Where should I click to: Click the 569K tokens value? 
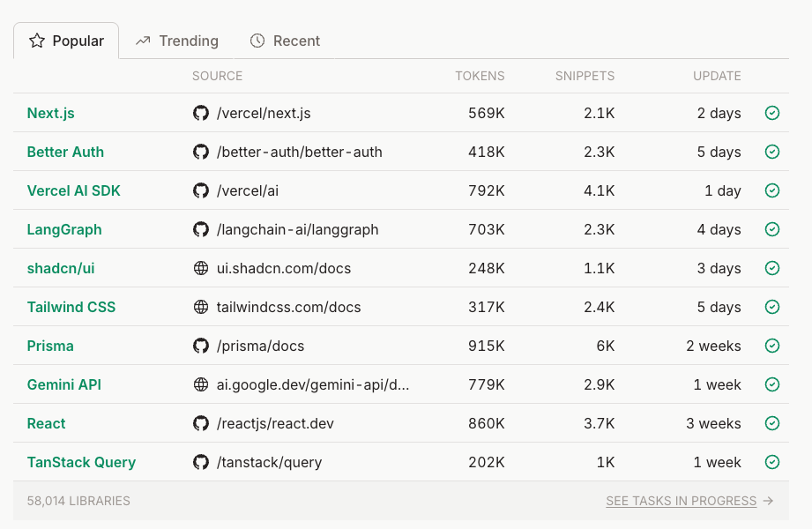tap(487, 113)
